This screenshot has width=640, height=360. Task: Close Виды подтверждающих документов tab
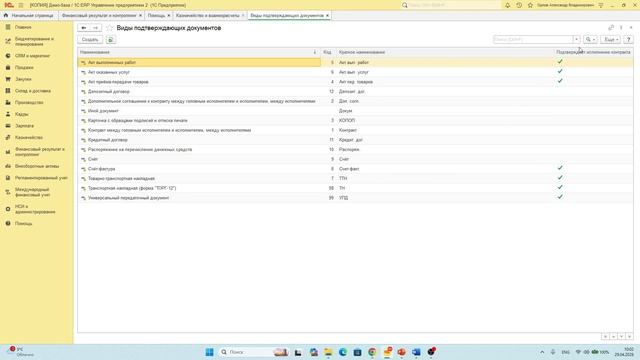click(327, 16)
